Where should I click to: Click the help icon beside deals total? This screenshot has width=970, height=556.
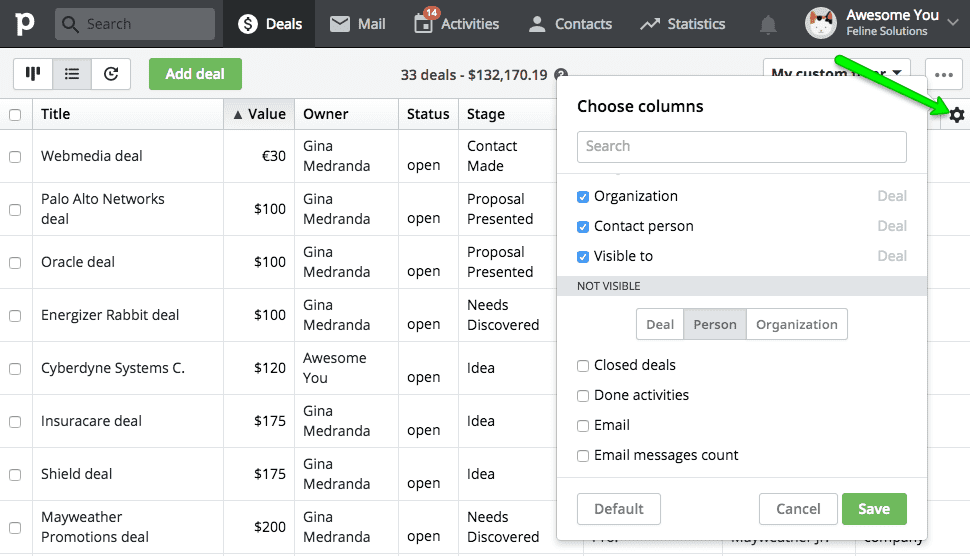click(560, 73)
